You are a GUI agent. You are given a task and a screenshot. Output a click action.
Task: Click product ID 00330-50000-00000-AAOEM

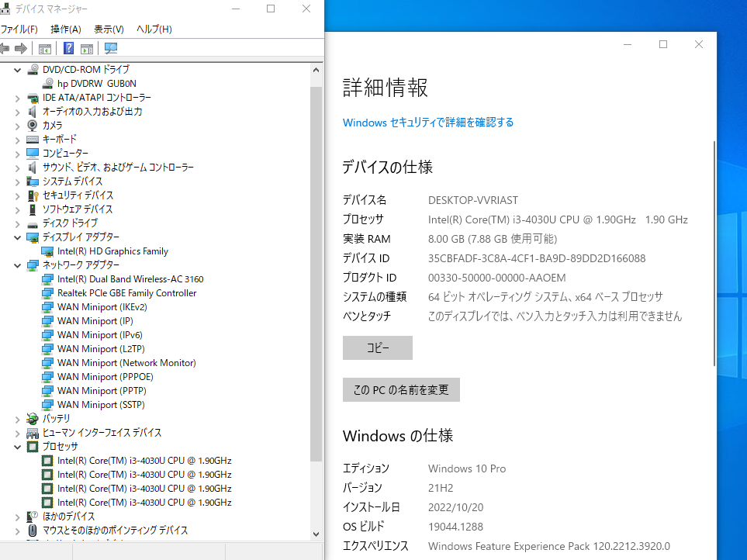point(497,278)
